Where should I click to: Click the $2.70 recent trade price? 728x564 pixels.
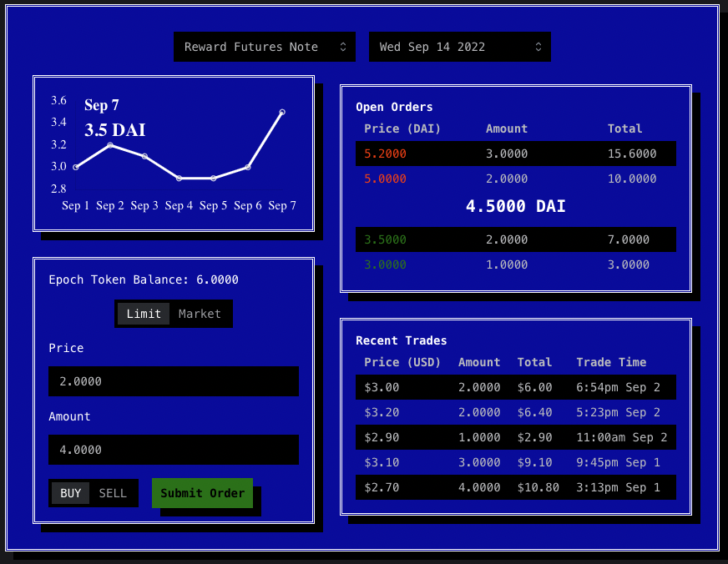(x=382, y=487)
